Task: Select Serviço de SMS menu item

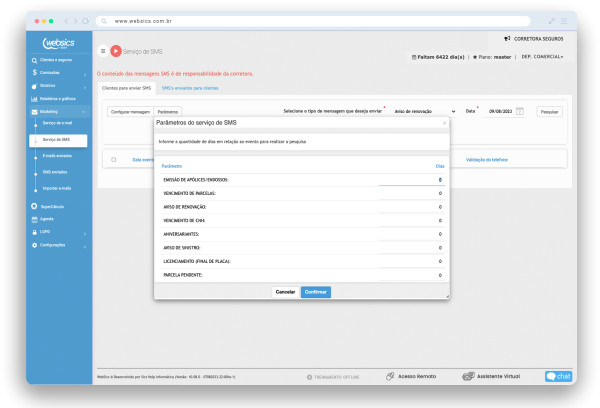Action: pos(58,140)
